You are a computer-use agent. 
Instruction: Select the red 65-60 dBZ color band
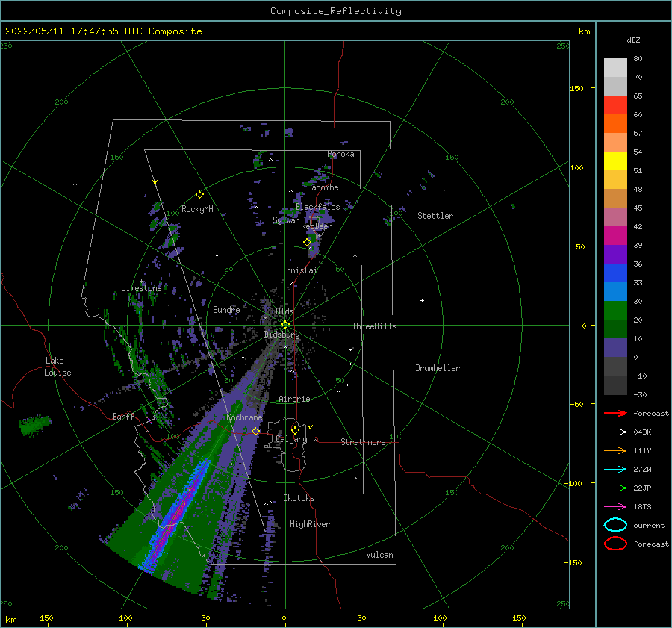click(x=615, y=105)
